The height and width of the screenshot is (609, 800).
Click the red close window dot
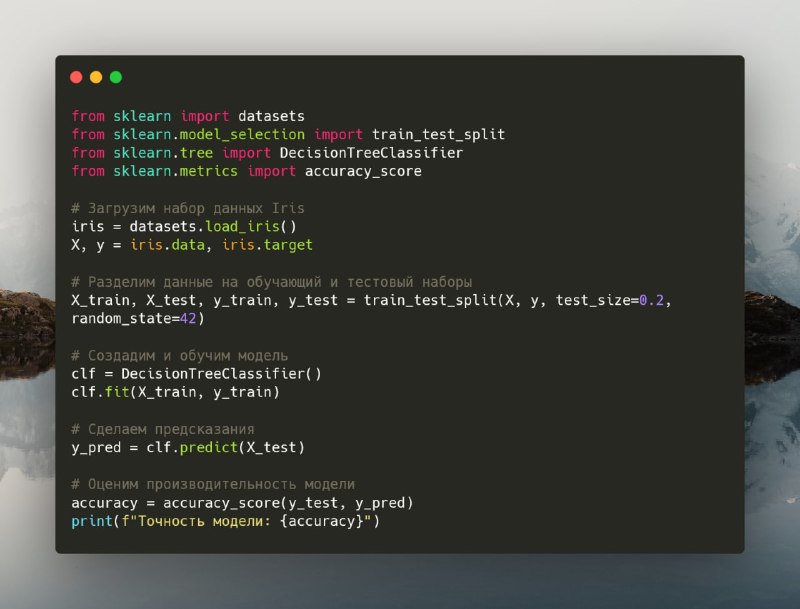(x=76, y=77)
